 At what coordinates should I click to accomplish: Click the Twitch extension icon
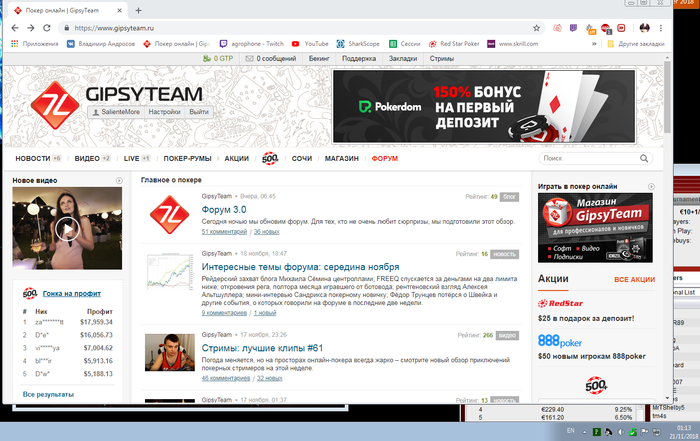(573, 28)
